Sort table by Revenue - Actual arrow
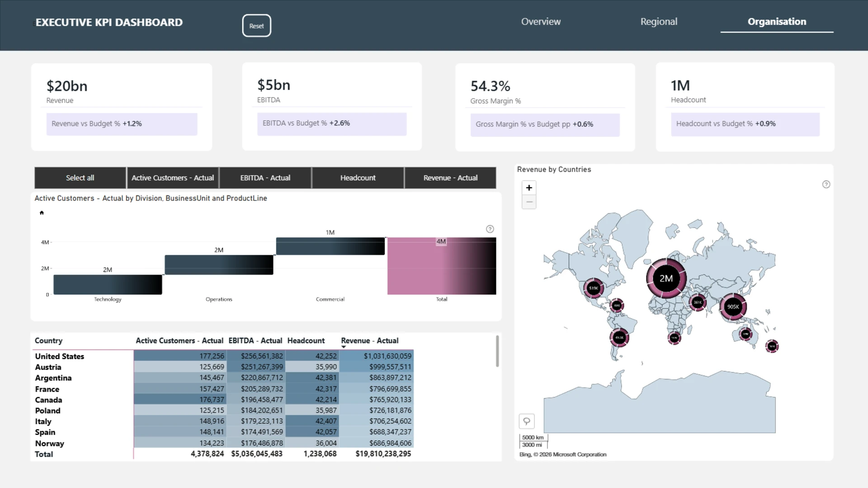 coord(344,347)
